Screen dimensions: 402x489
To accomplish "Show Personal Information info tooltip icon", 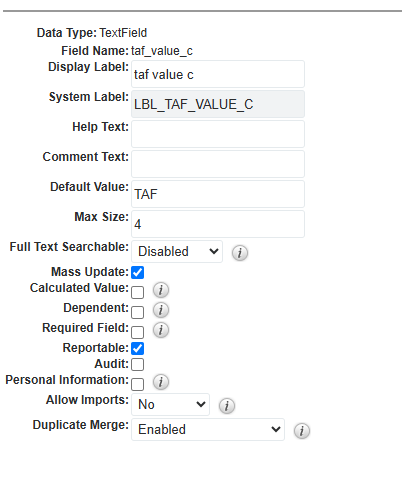I will (x=161, y=382).
